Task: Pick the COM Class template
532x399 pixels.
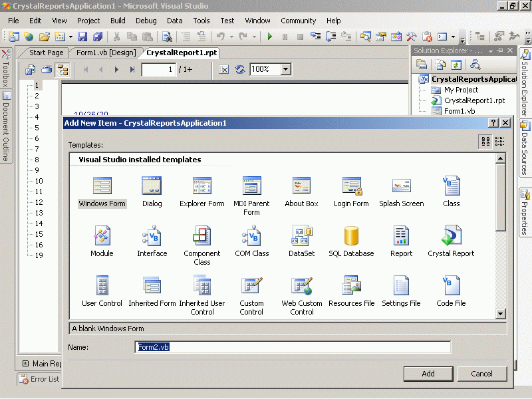Action: click(x=252, y=241)
